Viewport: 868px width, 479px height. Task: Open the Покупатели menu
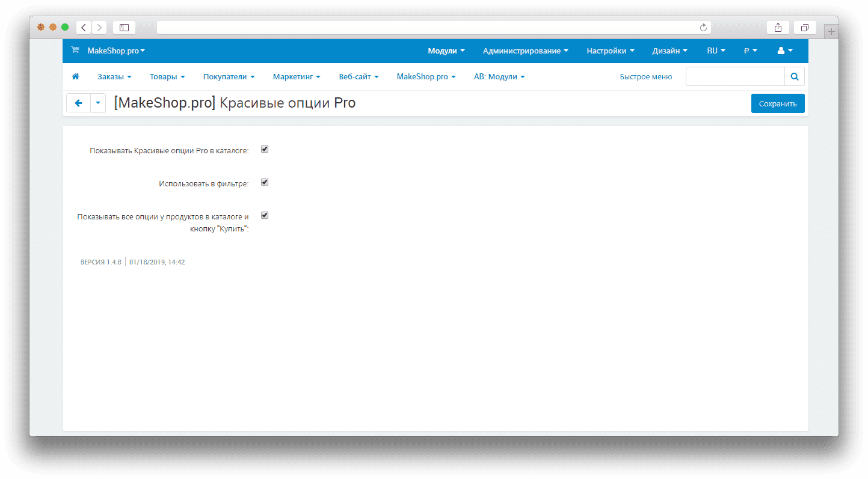[229, 77]
